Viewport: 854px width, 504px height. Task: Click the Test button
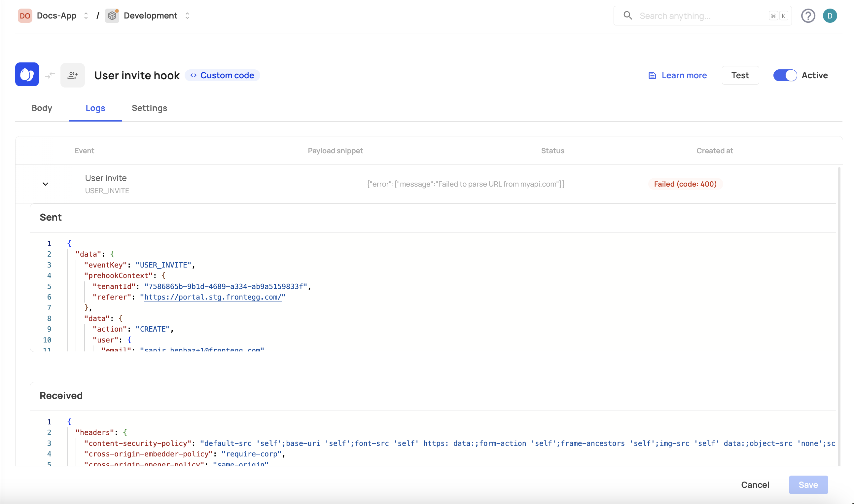click(739, 75)
